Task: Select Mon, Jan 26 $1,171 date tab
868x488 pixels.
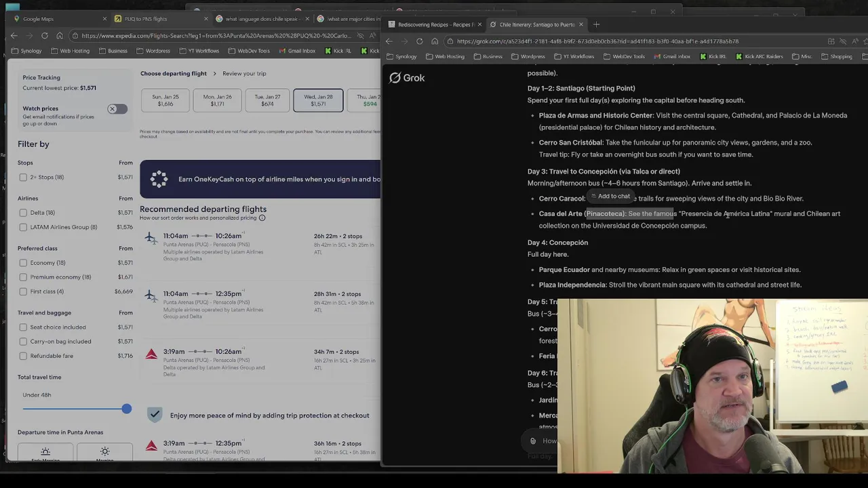Action: pyautogui.click(x=217, y=100)
